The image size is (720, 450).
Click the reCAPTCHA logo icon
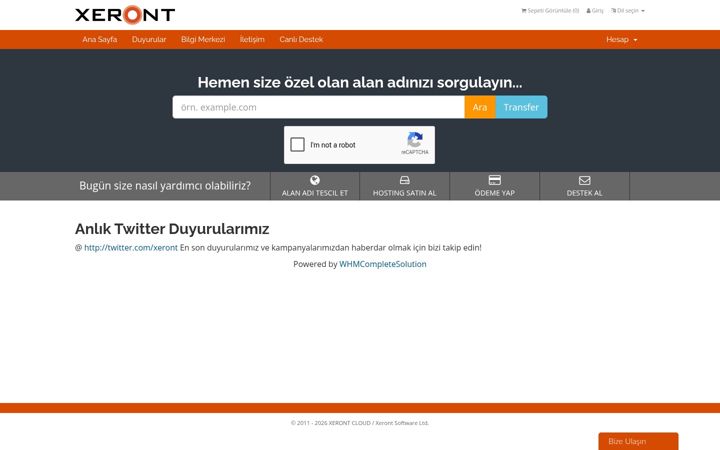click(x=415, y=140)
